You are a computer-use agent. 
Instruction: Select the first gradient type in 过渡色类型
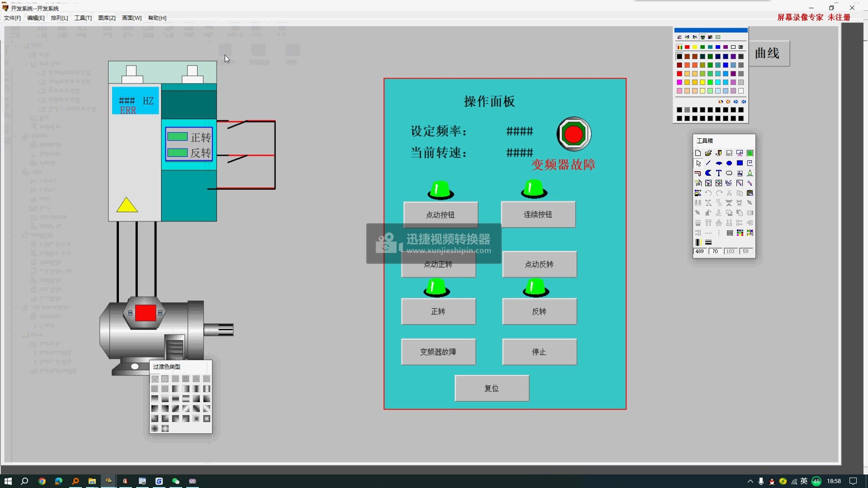coord(155,379)
